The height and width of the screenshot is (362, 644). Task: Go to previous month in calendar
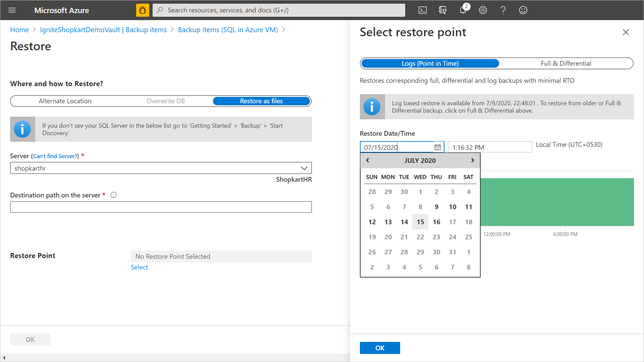pyautogui.click(x=368, y=160)
